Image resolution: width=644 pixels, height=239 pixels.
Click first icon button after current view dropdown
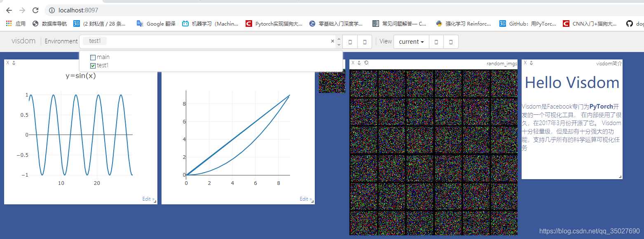[x=436, y=42]
